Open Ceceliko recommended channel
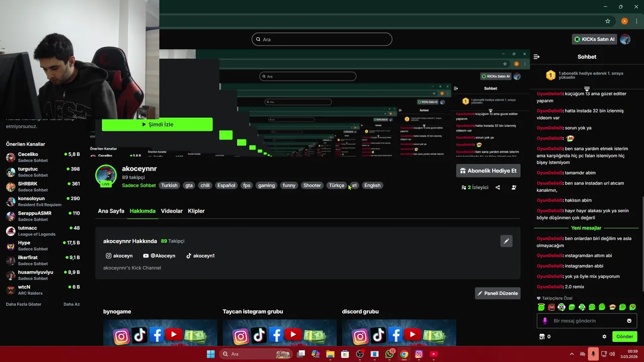 [43, 157]
